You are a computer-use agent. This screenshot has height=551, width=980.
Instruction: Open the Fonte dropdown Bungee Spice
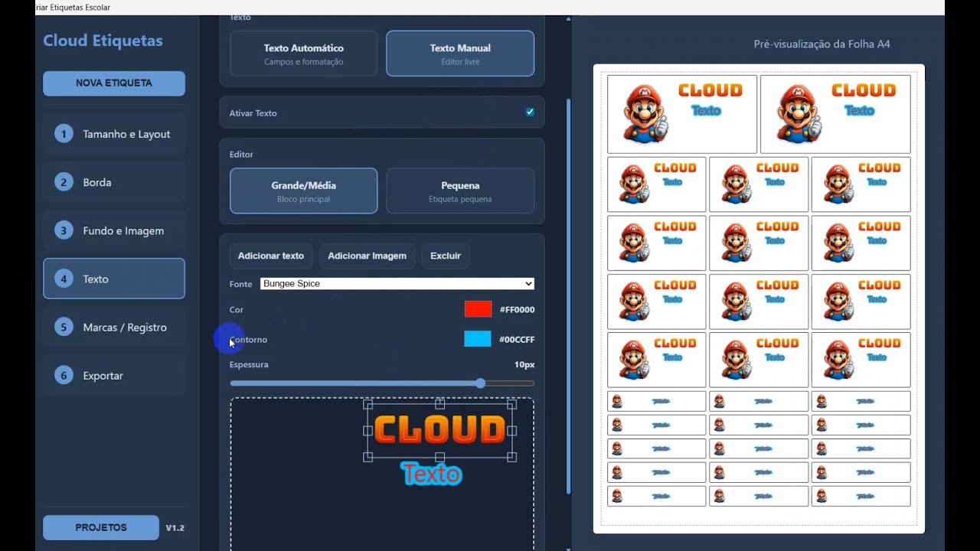click(397, 284)
